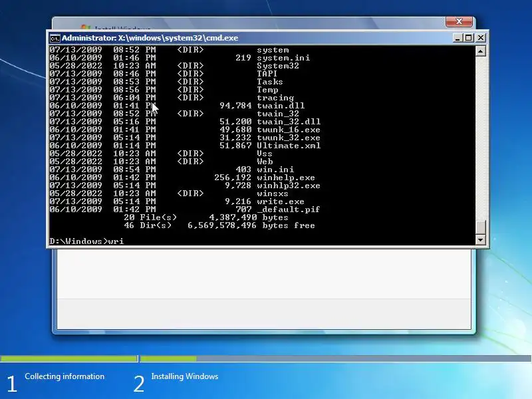Click the 4,387,490 bytes total text
Screen dimensions: 532x399
(x=248, y=217)
